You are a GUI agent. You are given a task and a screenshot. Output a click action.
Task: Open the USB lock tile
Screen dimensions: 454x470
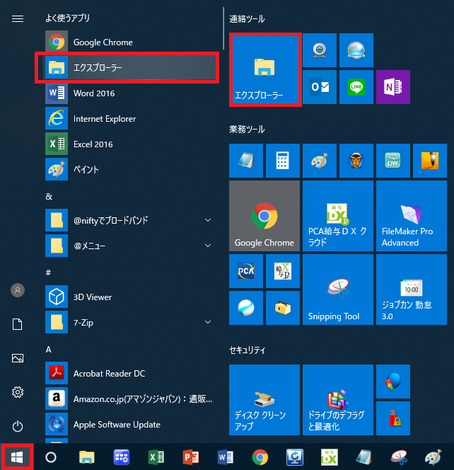tap(393, 418)
